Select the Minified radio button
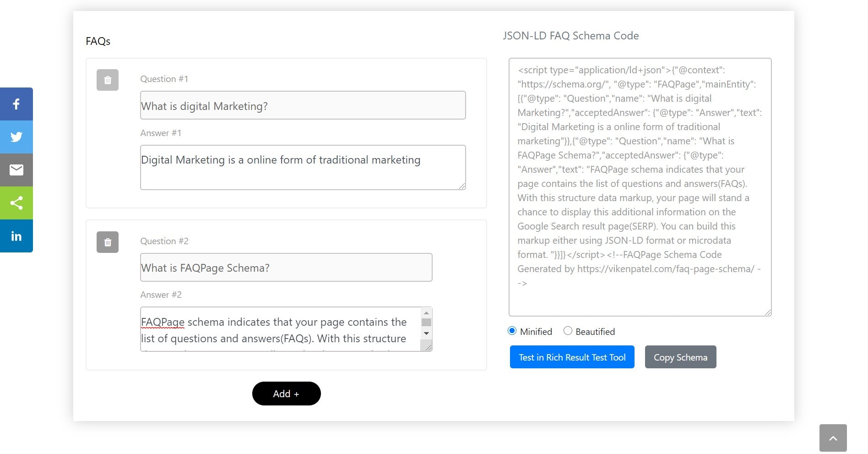Image resolution: width=868 pixels, height=454 pixels. pyautogui.click(x=512, y=331)
